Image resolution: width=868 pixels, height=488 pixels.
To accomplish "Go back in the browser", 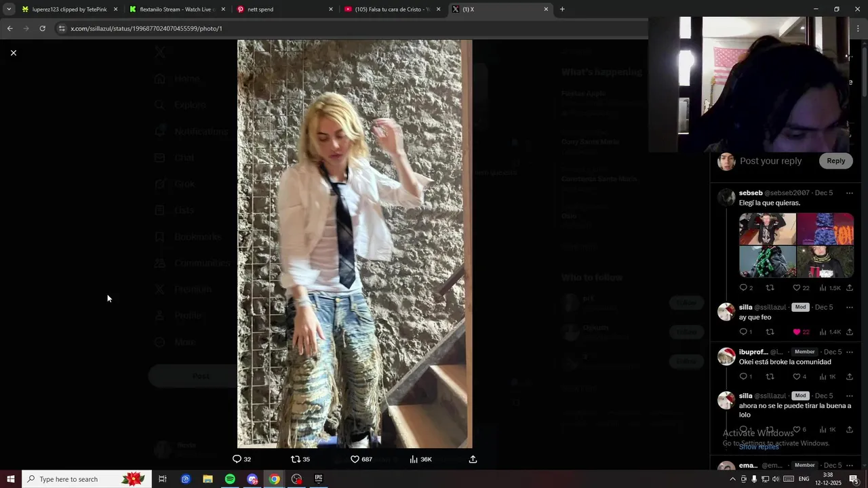I will point(10,28).
